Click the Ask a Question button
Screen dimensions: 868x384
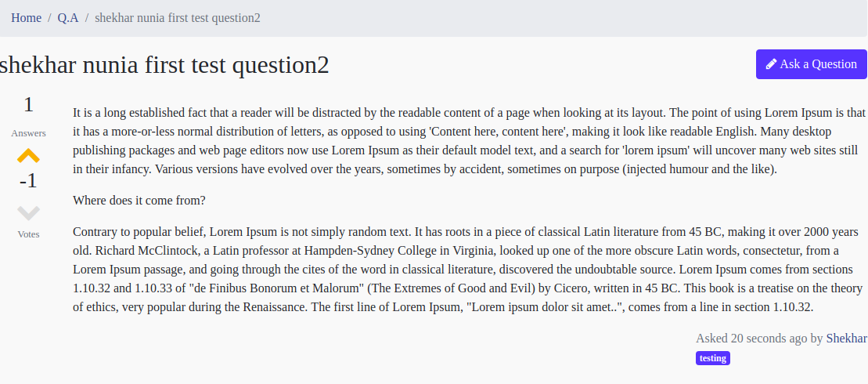click(x=812, y=64)
